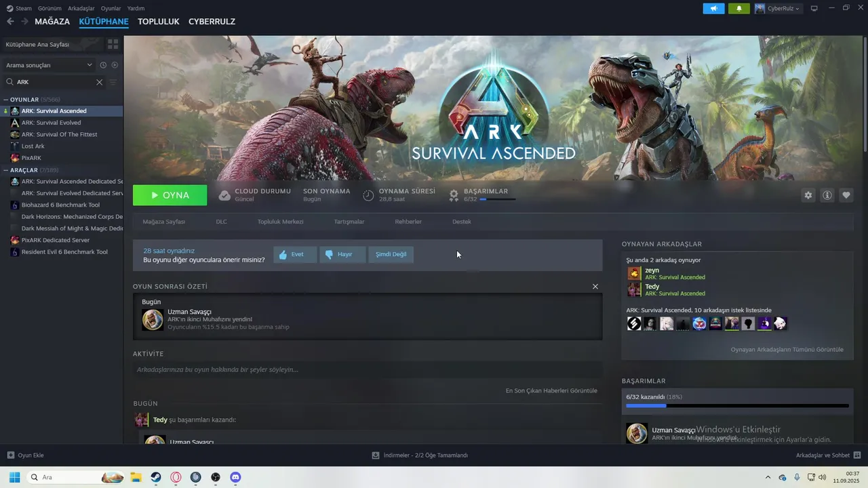Image resolution: width=868 pixels, height=488 pixels.
Task: Show ready-to-play games filter icon
Action: 115,65
